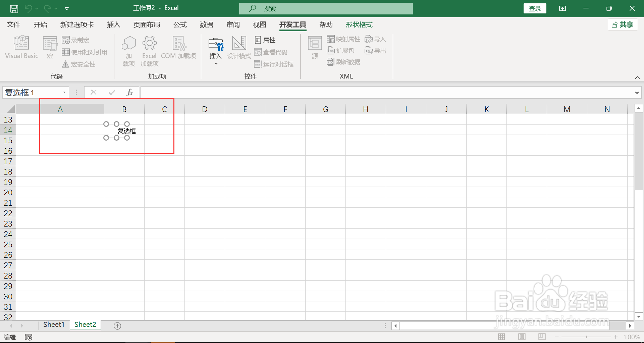Open control 属性 properties
The height and width of the screenshot is (343, 644).
point(265,40)
